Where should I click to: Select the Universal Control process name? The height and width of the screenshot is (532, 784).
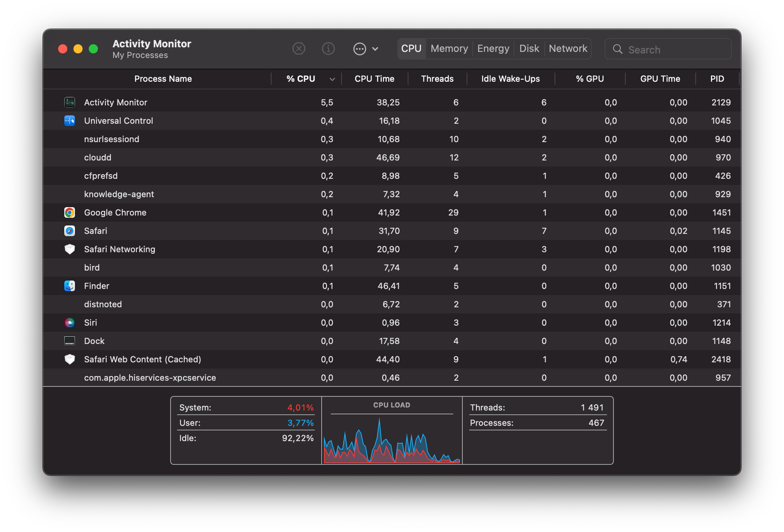(x=119, y=121)
